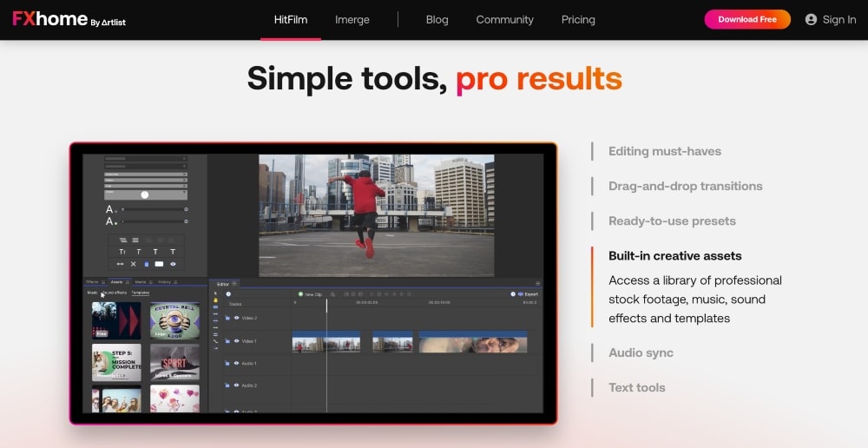Click the blue icon beside the Audio 2 track
This screenshot has width=868, height=448.
[x=227, y=385]
